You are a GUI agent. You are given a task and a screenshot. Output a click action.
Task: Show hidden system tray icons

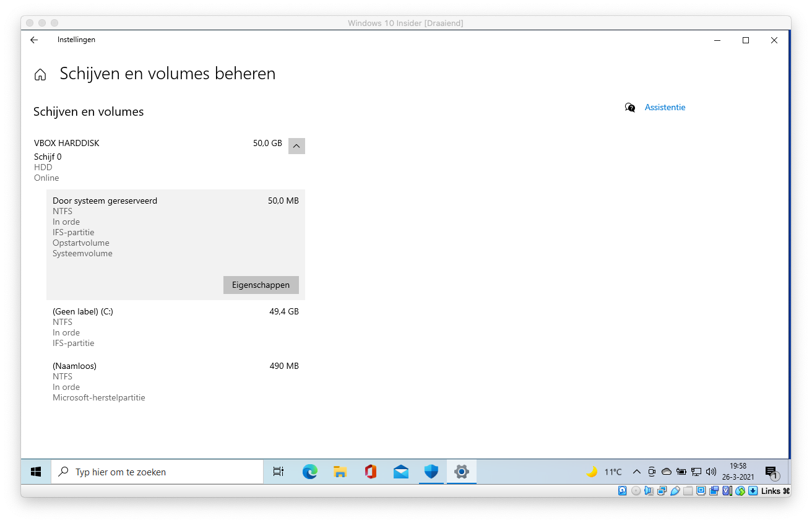(636, 472)
